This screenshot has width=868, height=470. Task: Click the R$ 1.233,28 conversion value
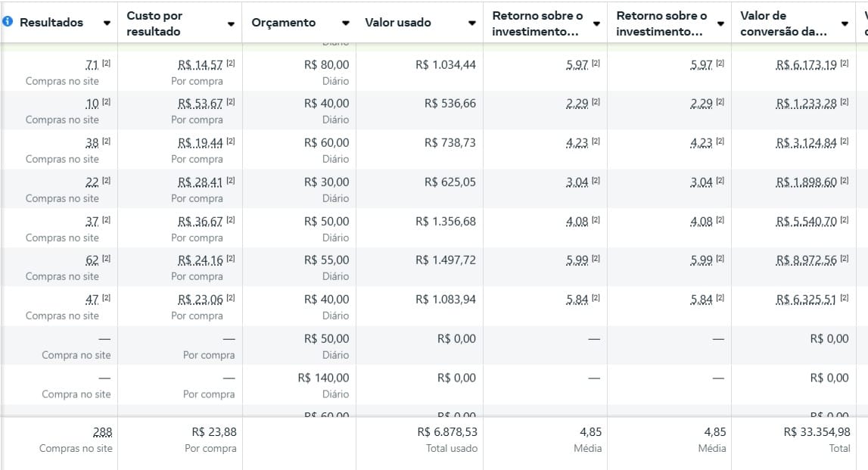[x=806, y=104]
